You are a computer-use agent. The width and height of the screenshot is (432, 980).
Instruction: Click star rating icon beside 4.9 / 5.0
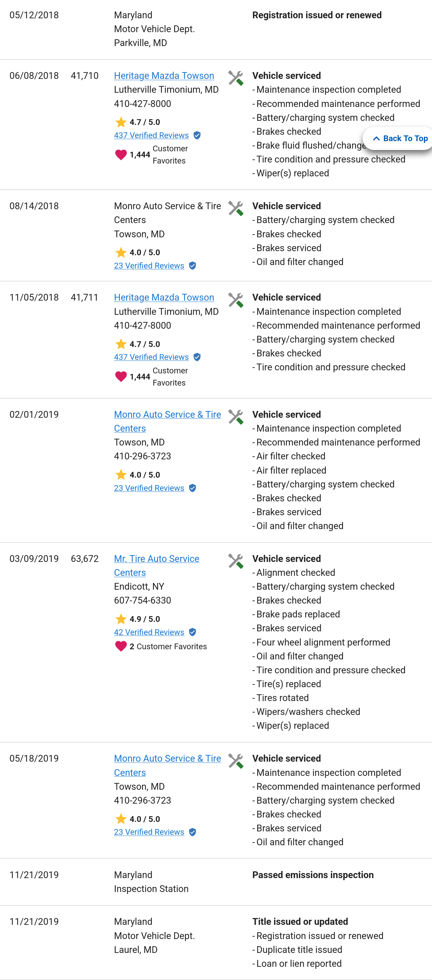tap(121, 619)
